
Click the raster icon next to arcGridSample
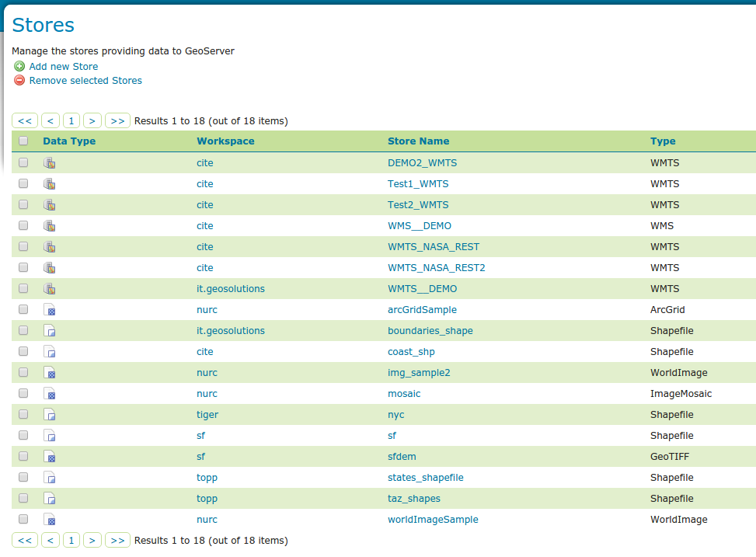click(x=49, y=309)
